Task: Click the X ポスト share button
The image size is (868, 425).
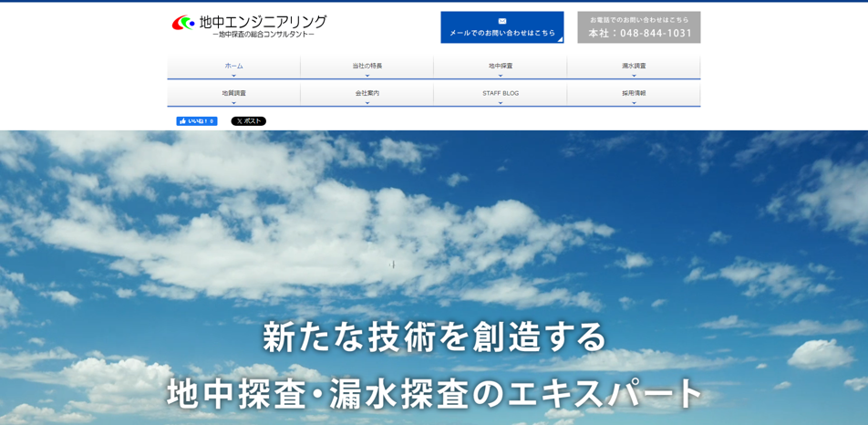Action: tap(248, 121)
